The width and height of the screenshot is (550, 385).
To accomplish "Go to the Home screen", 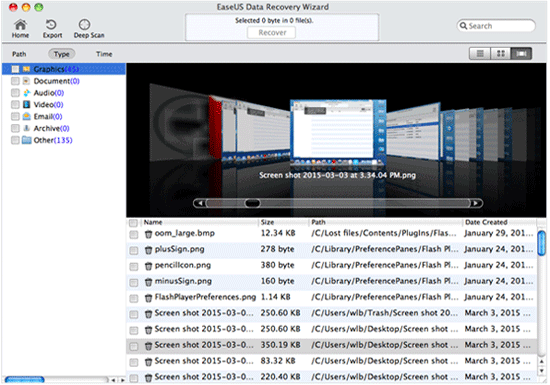I will coord(20,28).
